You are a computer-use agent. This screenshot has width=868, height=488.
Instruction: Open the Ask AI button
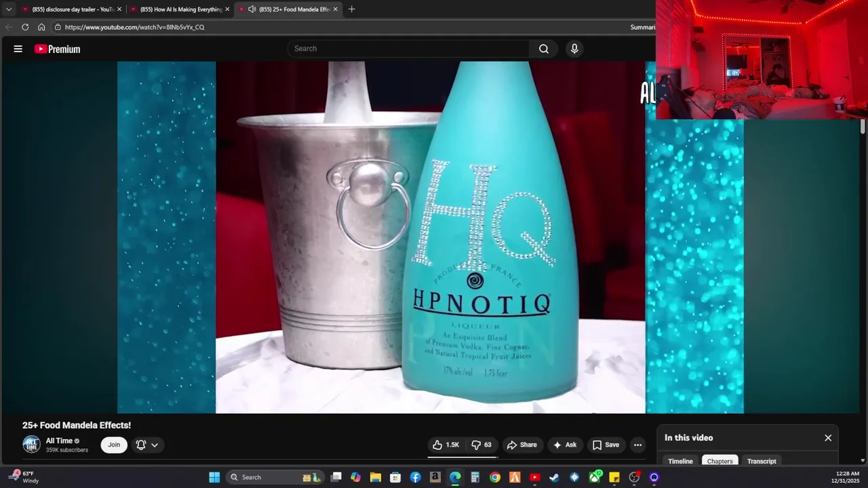(565, 445)
